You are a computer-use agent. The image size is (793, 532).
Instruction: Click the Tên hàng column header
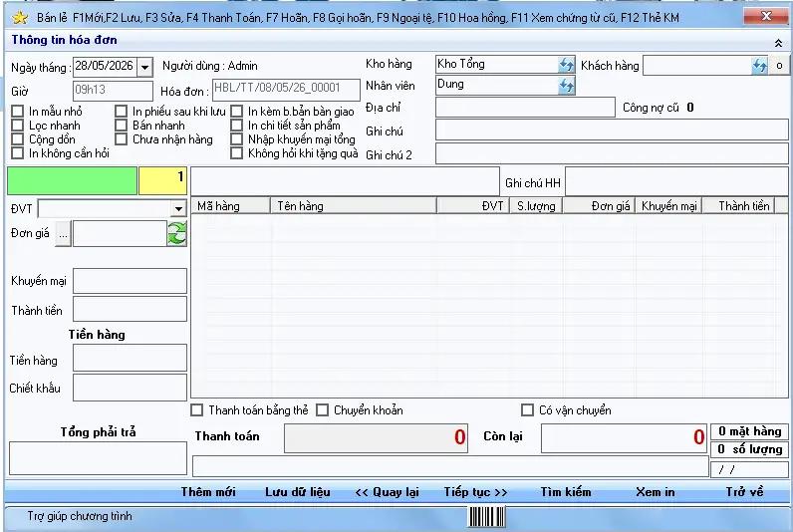click(x=354, y=206)
